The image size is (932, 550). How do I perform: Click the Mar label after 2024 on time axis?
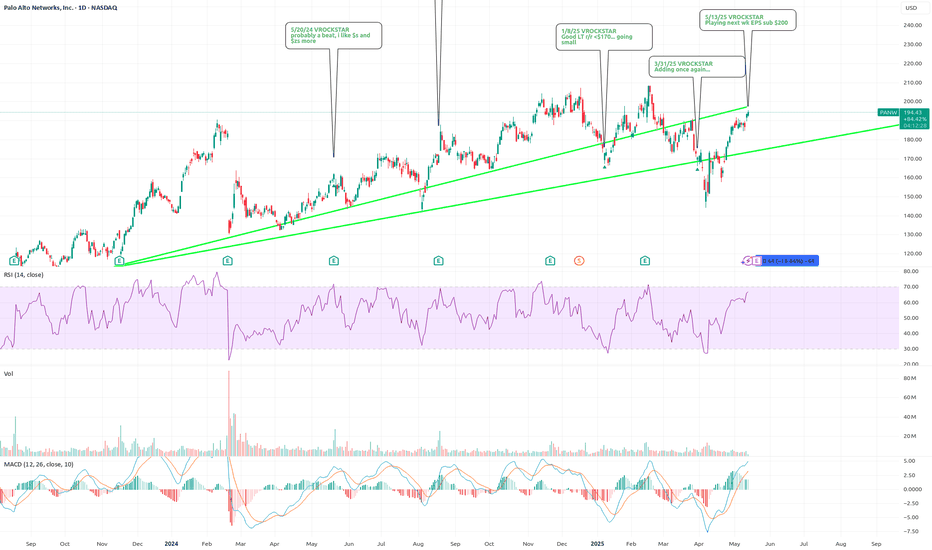(x=240, y=544)
